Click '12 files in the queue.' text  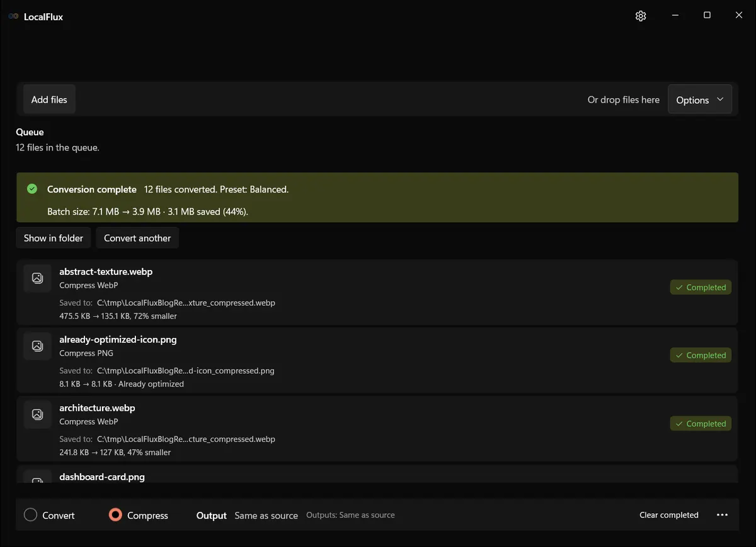[57, 147]
